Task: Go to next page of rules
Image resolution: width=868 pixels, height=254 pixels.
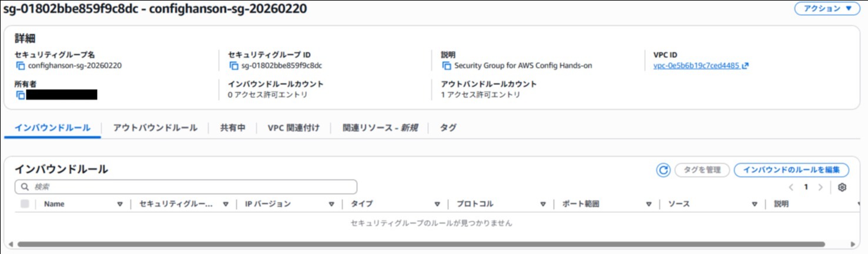Action: pyautogui.click(x=820, y=187)
